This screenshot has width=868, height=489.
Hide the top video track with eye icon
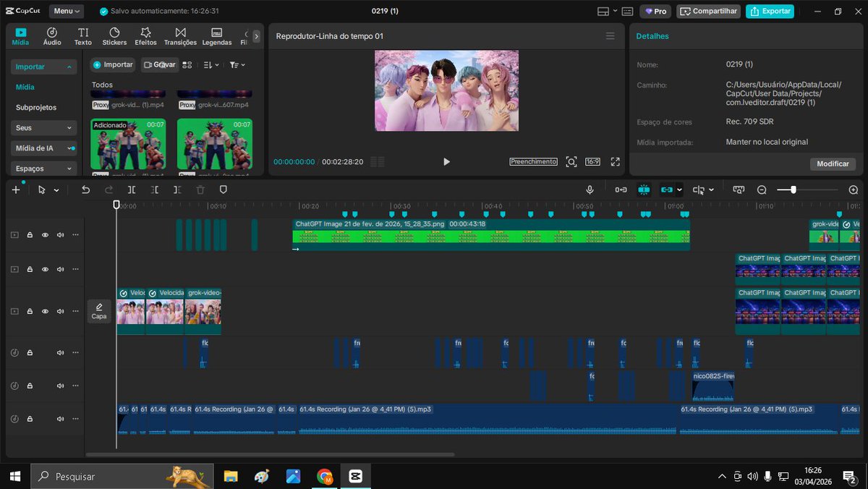(x=45, y=235)
